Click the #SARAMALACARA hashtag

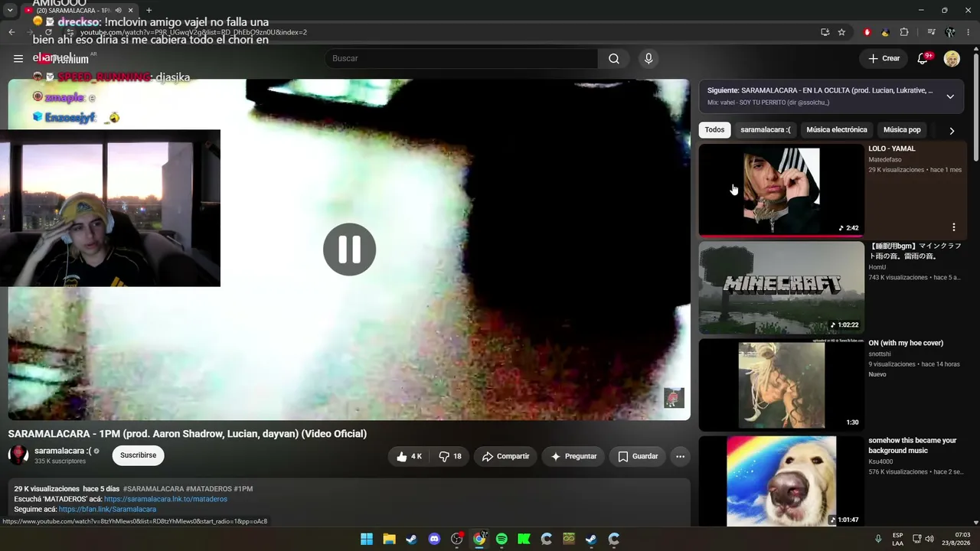tap(153, 489)
